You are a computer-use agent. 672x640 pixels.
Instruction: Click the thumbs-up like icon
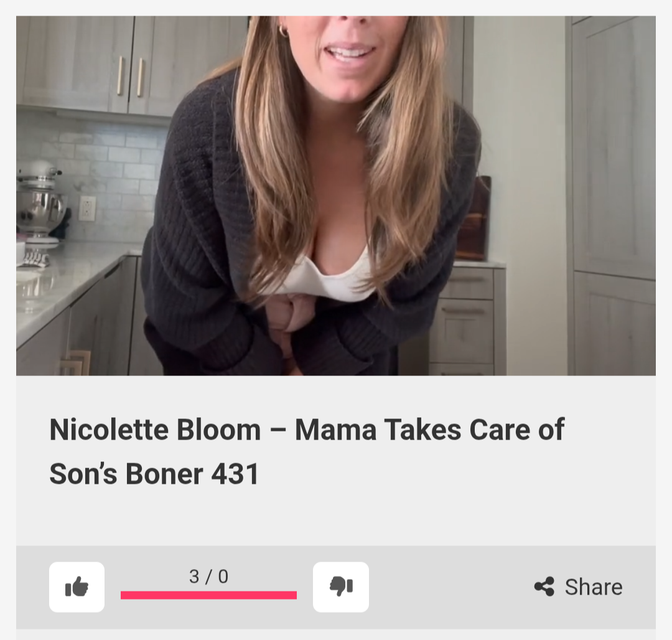pos(77,587)
